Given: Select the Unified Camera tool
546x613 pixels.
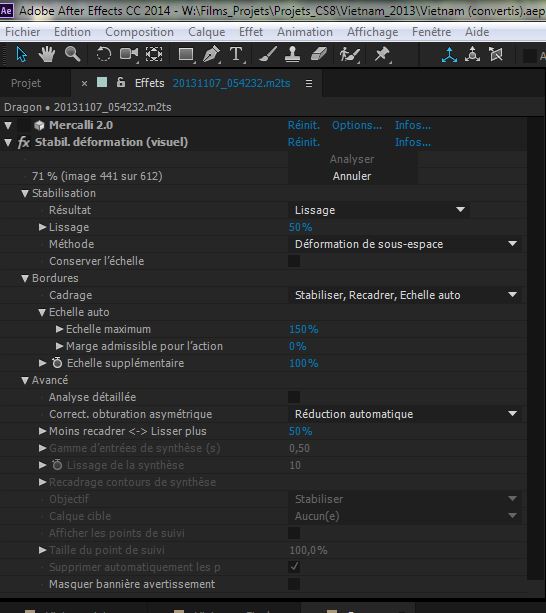Looking at the screenshot, I should tap(129, 54).
